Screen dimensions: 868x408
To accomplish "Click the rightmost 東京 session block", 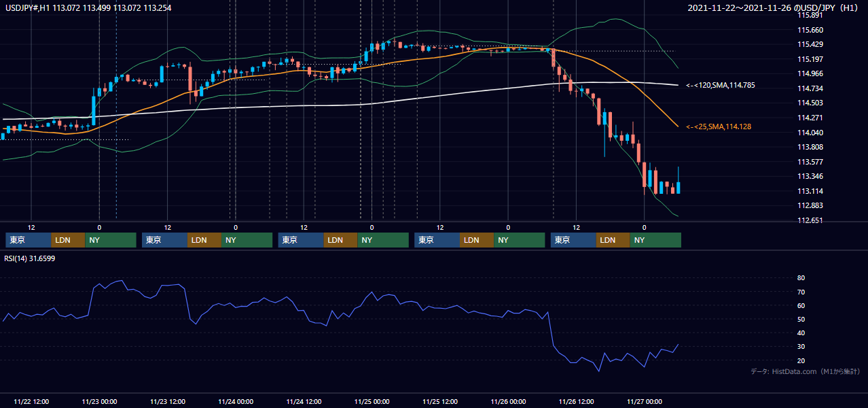I will click(x=574, y=240).
